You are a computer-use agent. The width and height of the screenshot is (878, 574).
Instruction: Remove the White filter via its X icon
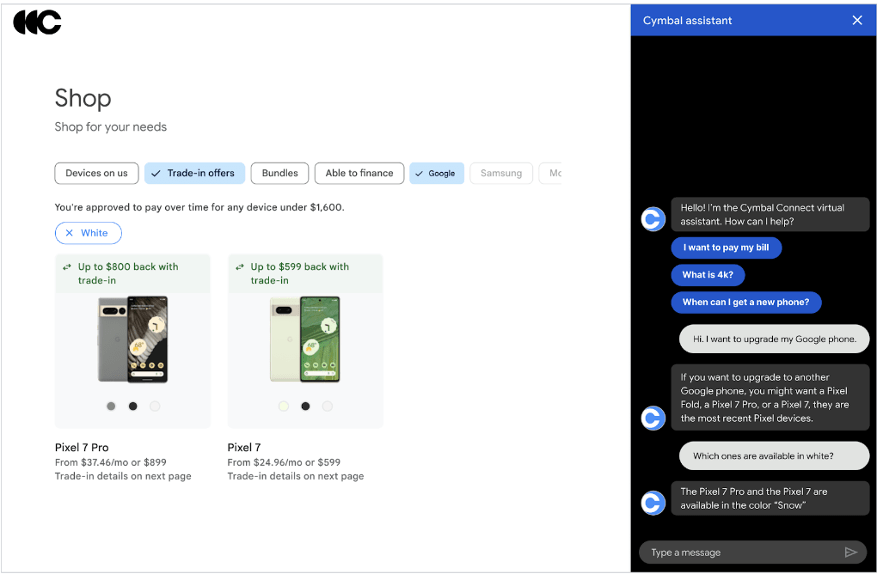pyautogui.click(x=69, y=233)
